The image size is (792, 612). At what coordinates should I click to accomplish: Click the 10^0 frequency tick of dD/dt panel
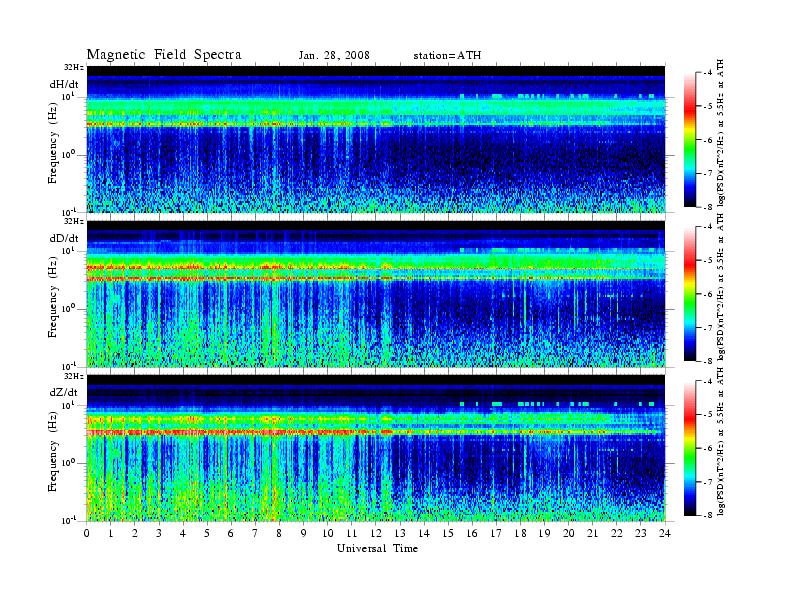click(68, 309)
